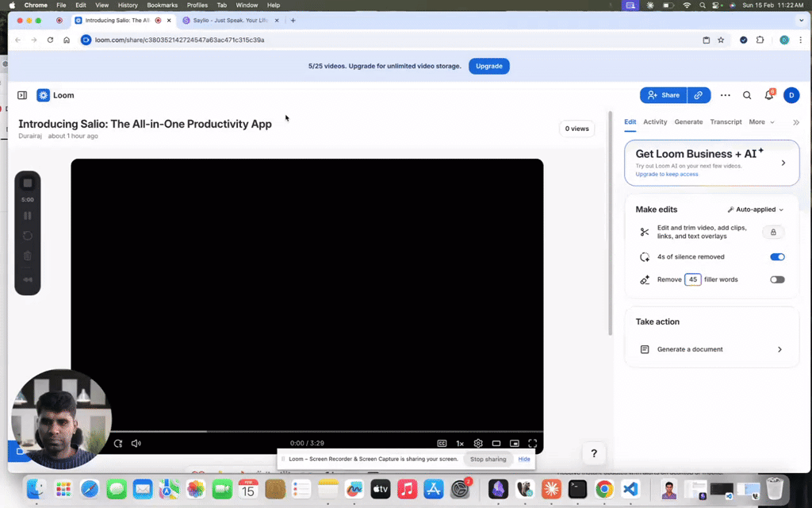Image resolution: width=812 pixels, height=508 pixels.
Task: Open the notifications bell
Action: pyautogui.click(x=769, y=95)
